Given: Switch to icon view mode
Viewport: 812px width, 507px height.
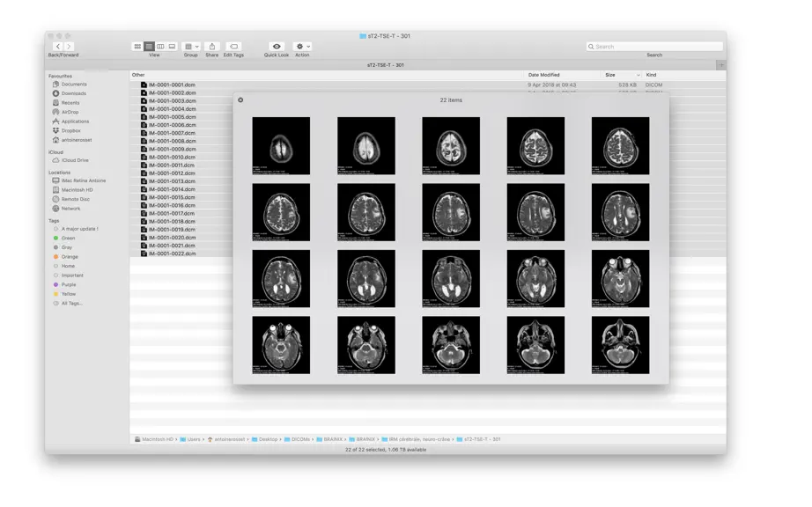Looking at the screenshot, I should [x=137, y=47].
